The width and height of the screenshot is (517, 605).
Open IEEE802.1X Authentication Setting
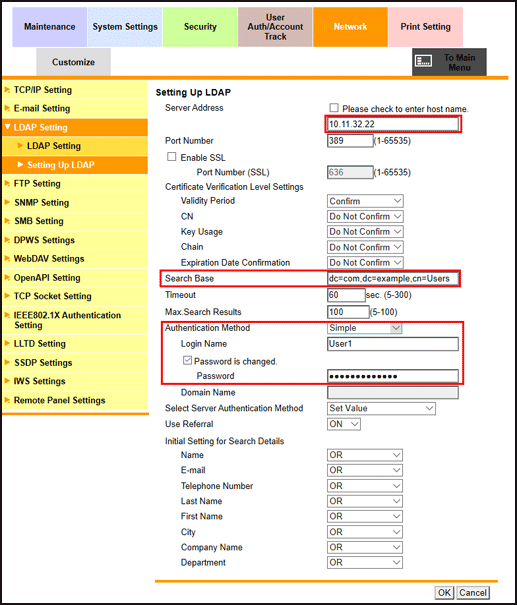(x=75, y=320)
